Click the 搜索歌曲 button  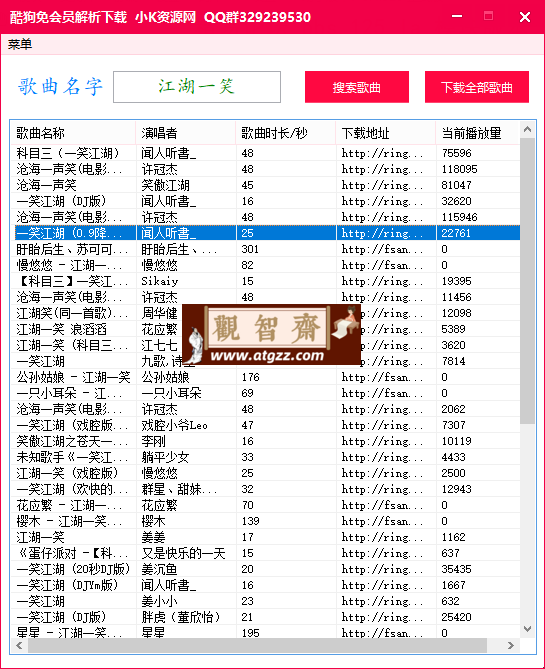tap(357, 87)
